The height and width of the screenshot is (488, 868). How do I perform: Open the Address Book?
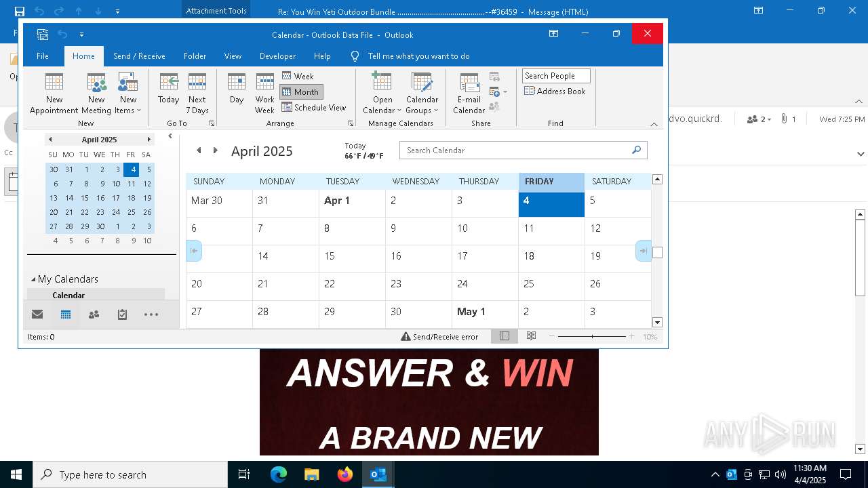click(x=555, y=91)
